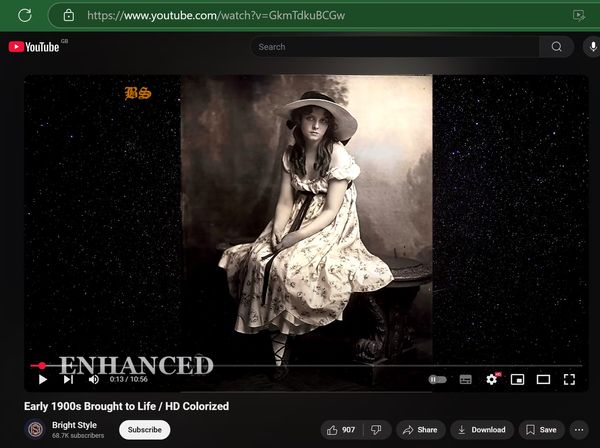Image resolution: width=600 pixels, height=448 pixels.
Task: Open the miniplayer
Action: click(517, 380)
